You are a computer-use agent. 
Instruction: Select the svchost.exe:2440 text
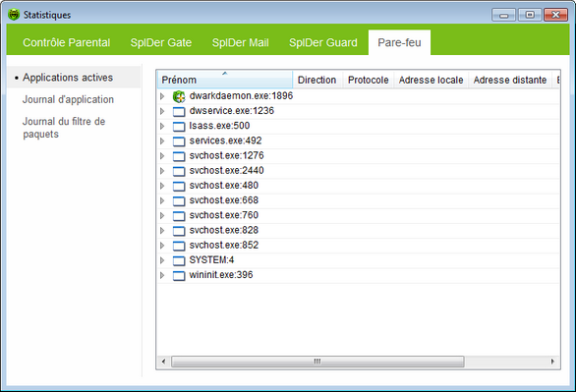pyautogui.click(x=227, y=171)
